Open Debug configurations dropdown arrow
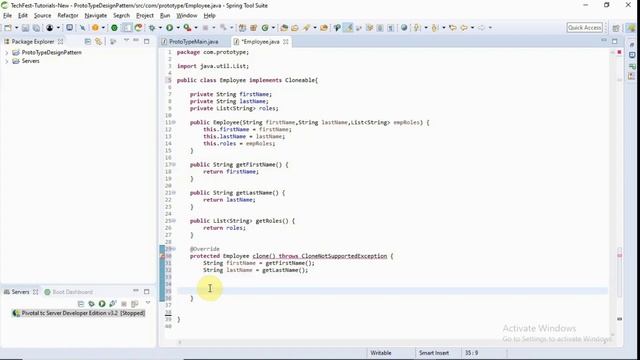640x360 pixels. [160, 28]
